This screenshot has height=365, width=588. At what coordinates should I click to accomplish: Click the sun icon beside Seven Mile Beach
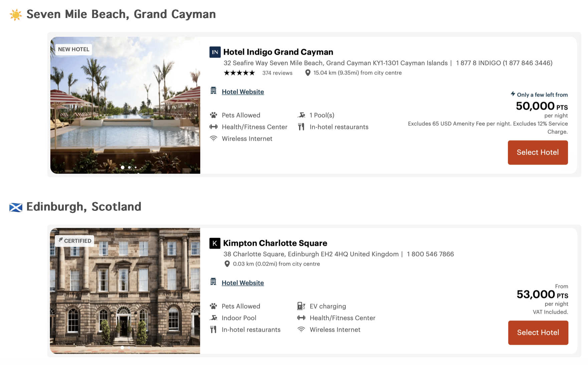coord(16,15)
